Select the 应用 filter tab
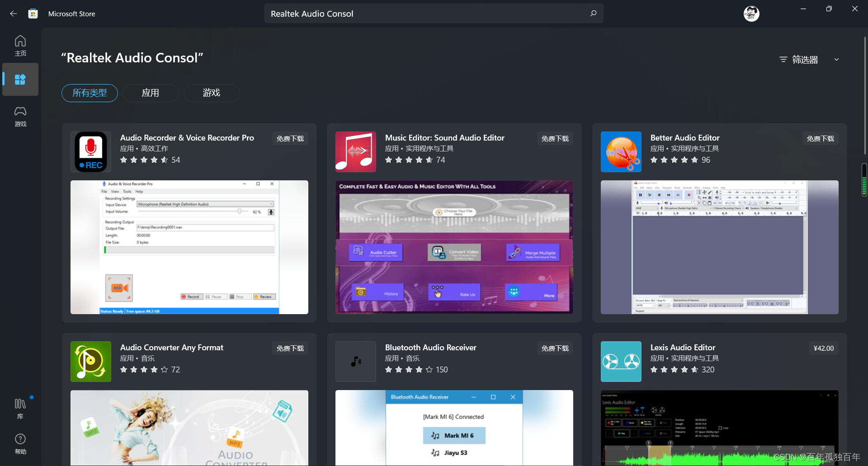The width and height of the screenshot is (868, 466). pyautogui.click(x=151, y=93)
